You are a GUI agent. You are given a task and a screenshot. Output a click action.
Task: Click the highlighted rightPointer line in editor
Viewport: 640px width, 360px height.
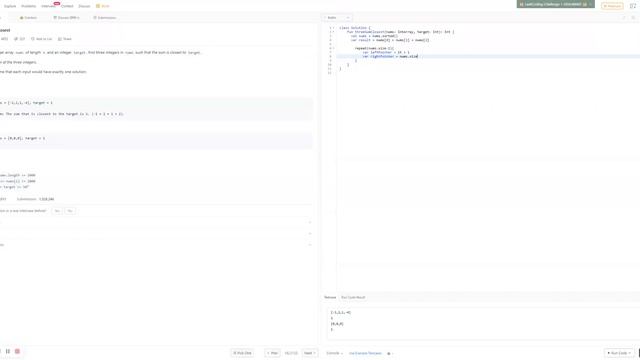pyautogui.click(x=488, y=56)
